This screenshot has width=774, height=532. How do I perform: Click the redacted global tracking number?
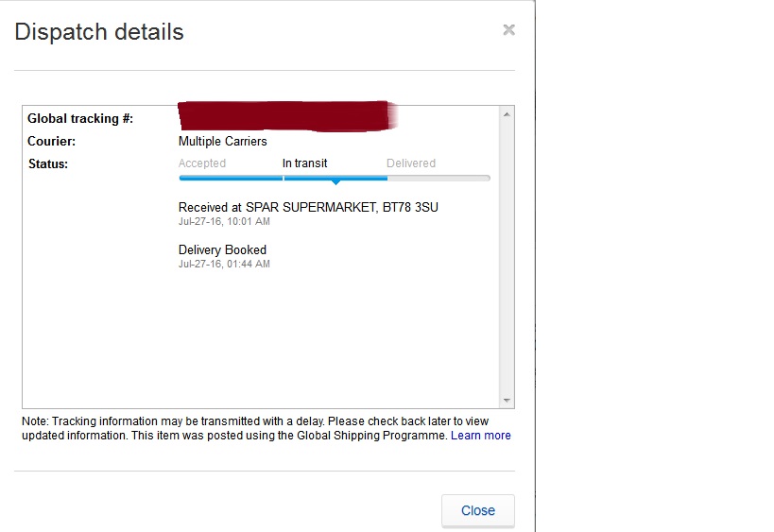tap(285, 115)
